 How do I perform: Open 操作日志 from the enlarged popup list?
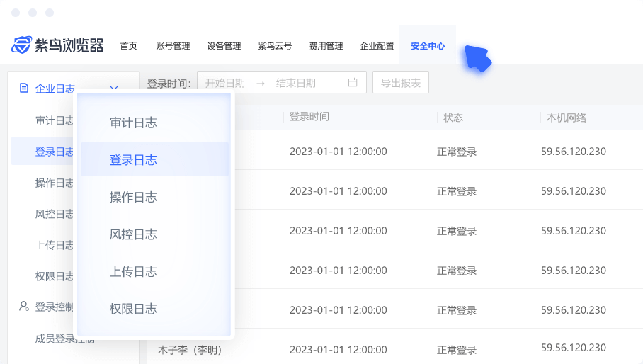point(133,197)
